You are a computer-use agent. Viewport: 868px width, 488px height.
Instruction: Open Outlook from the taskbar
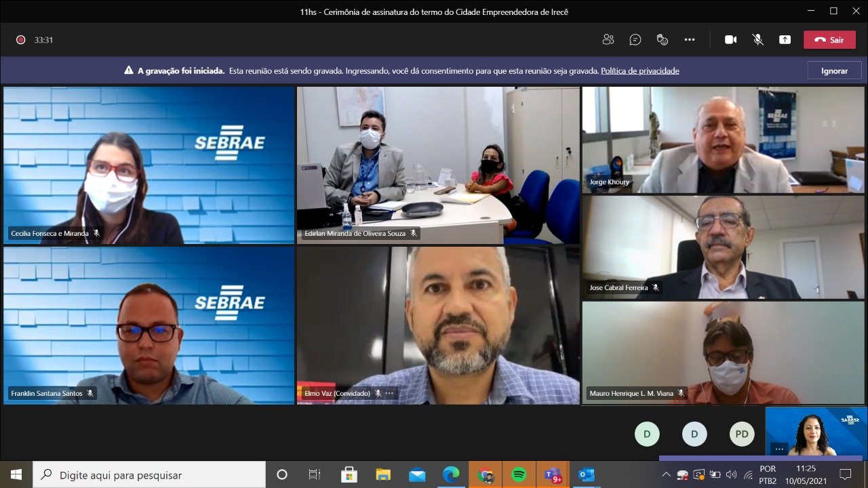(x=587, y=474)
